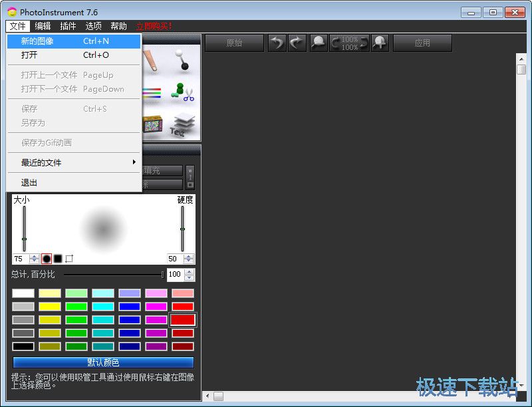Click the size value spinner arrows
The height and width of the screenshot is (407, 532).
pos(35,258)
